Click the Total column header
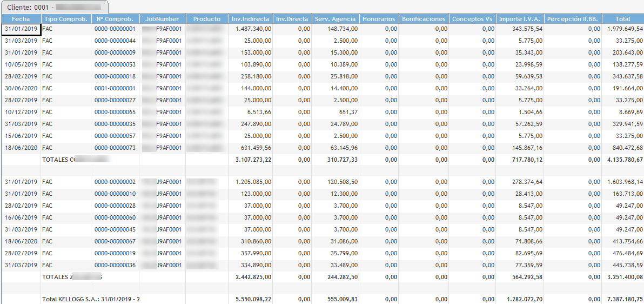644x304 pixels. (622, 19)
